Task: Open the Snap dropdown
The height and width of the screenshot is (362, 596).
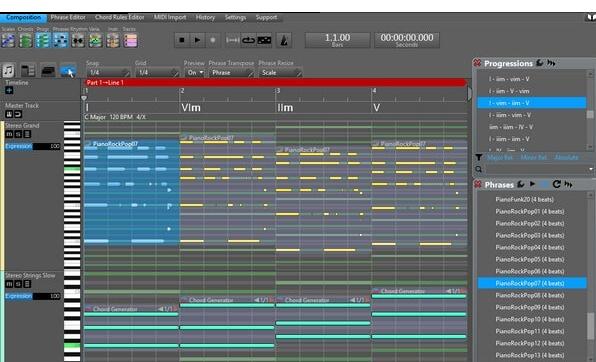Action: coord(108,72)
